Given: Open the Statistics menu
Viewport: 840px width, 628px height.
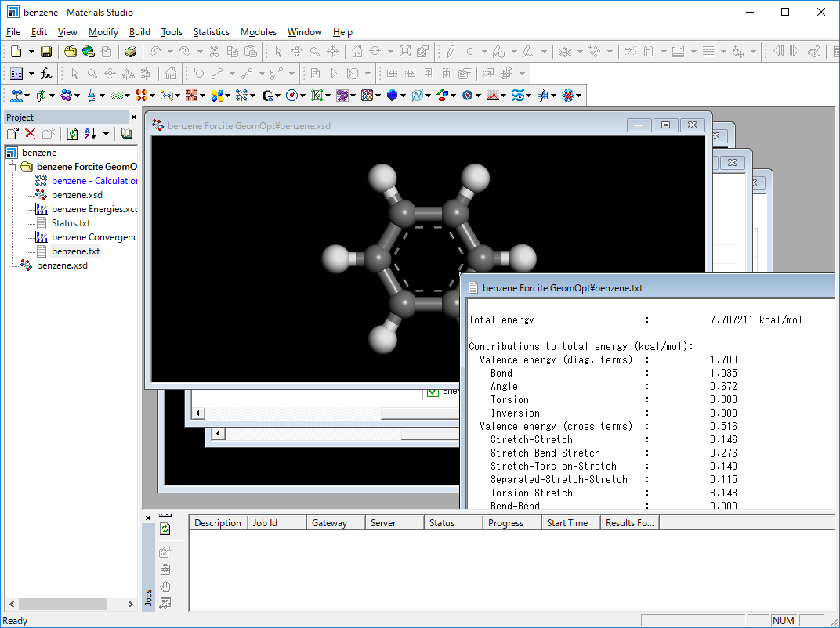Looking at the screenshot, I should [x=211, y=32].
